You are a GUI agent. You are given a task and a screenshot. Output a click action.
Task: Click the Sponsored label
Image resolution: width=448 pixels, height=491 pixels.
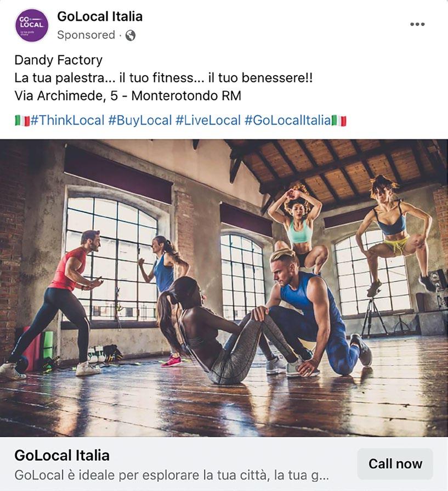86,35
